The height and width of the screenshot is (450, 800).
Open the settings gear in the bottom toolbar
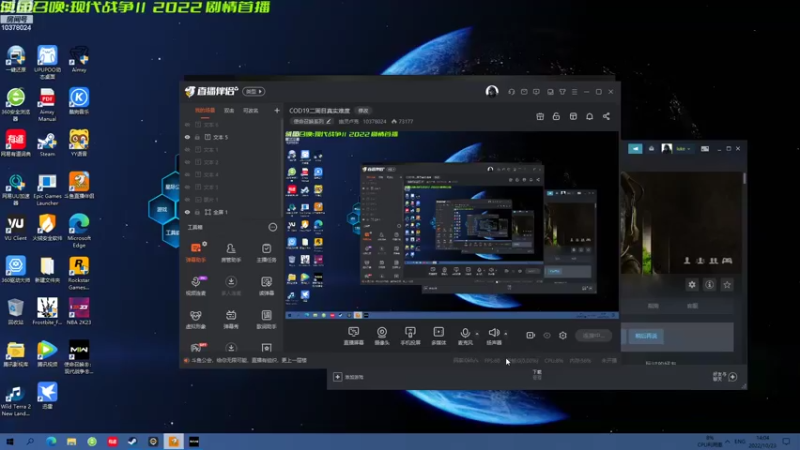(x=563, y=335)
